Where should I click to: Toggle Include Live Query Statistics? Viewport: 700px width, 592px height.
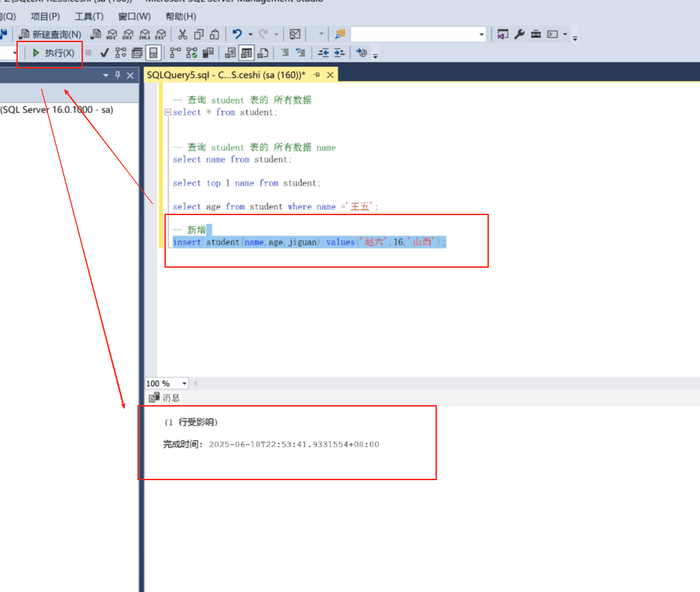191,53
